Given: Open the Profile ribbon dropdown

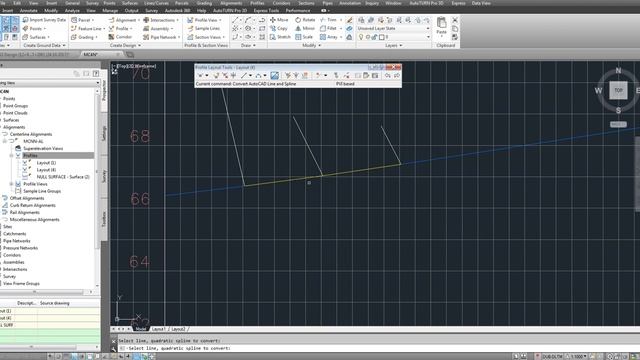Looking at the screenshot, I should click(x=120, y=29).
